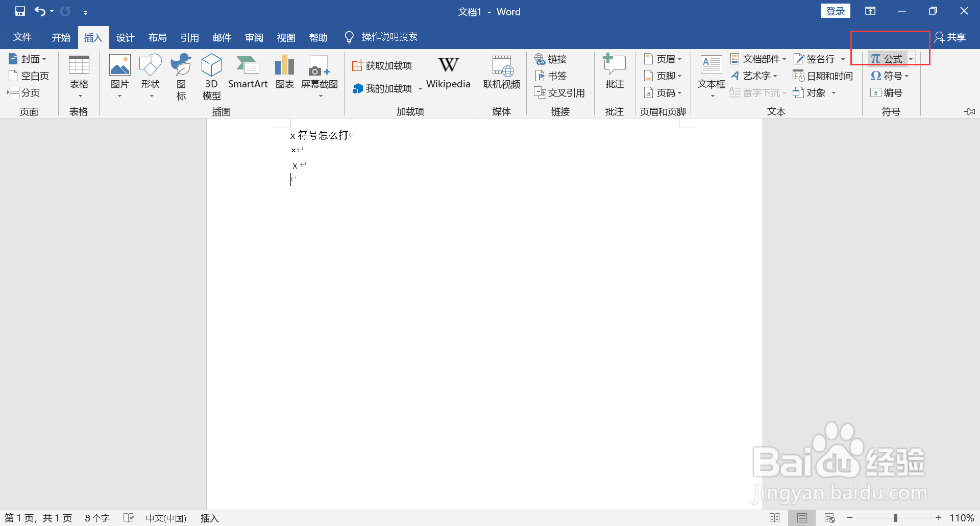The image size is (980, 526).
Task: Open the 帮助 tab
Action: (318, 37)
